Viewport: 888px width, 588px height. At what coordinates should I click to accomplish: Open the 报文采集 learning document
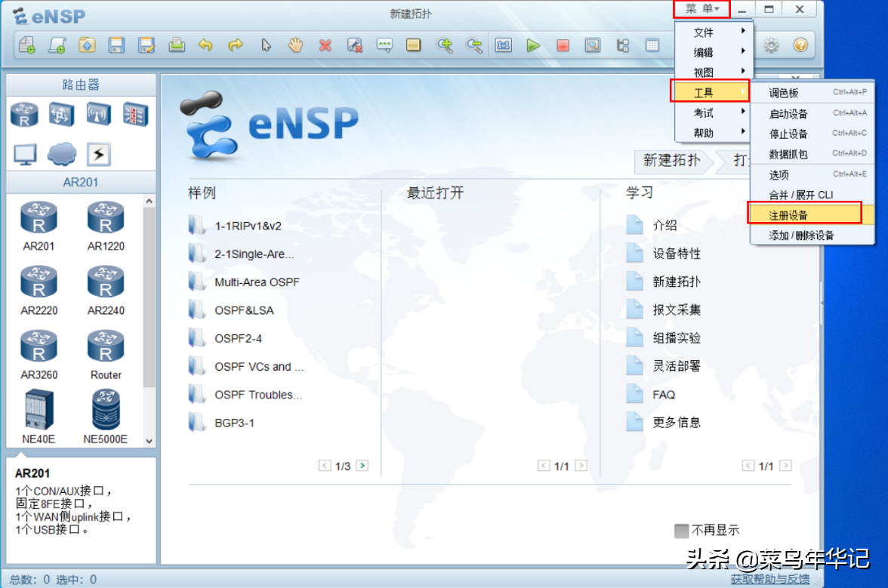pos(663,309)
